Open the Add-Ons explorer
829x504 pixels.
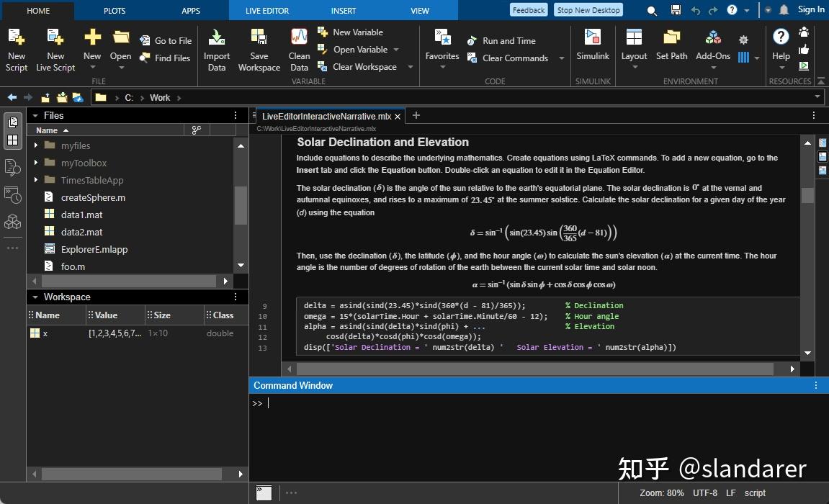(x=712, y=49)
